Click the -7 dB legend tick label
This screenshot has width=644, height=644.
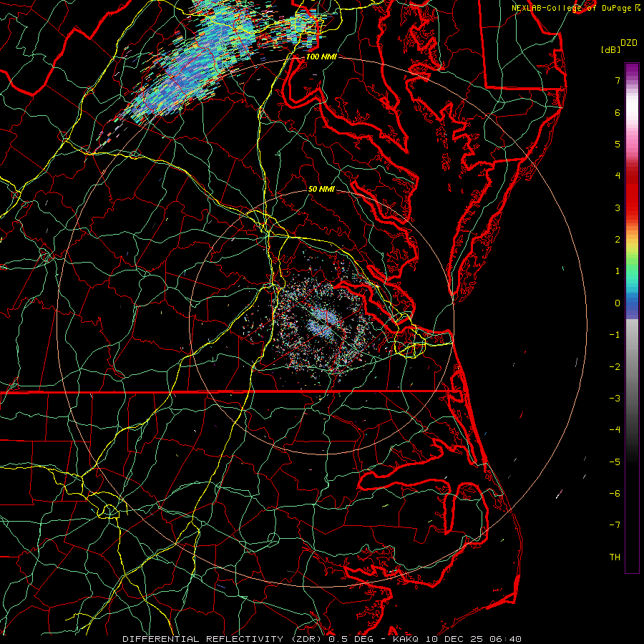(615, 525)
